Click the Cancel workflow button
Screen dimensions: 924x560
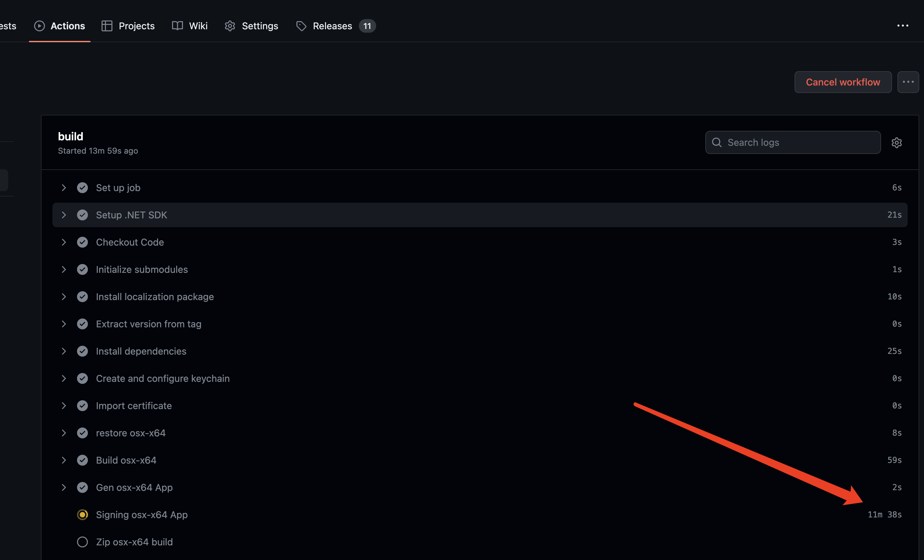pyautogui.click(x=843, y=82)
